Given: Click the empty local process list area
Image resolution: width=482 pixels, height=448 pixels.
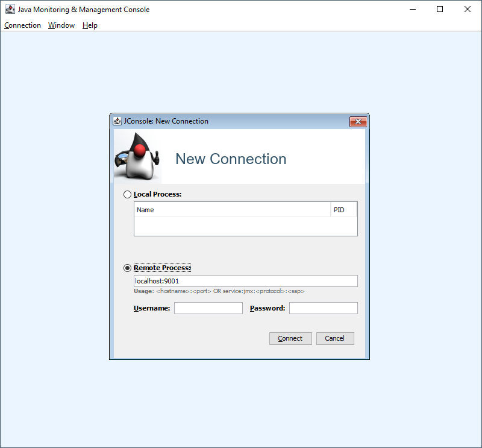Looking at the screenshot, I should point(245,226).
